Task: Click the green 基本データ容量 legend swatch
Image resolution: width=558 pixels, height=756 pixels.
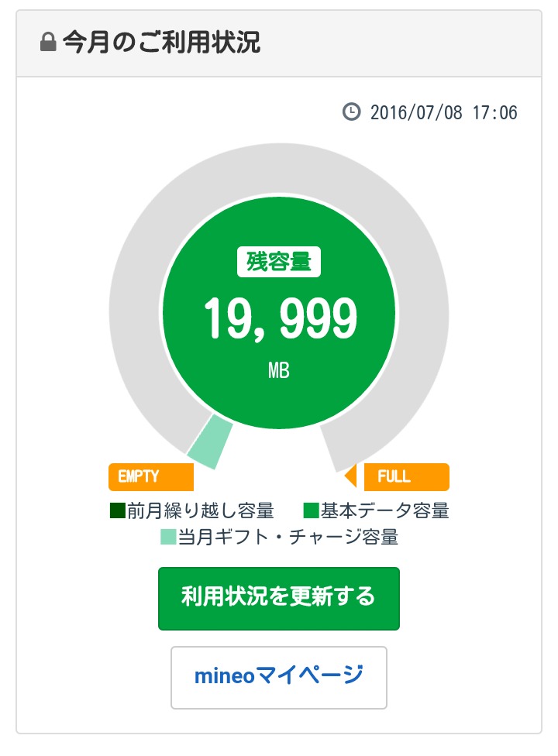Action: [x=311, y=510]
